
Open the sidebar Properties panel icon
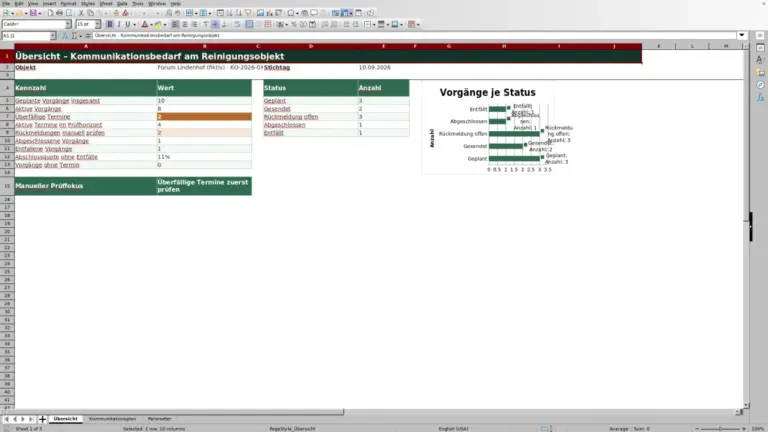pos(760,48)
